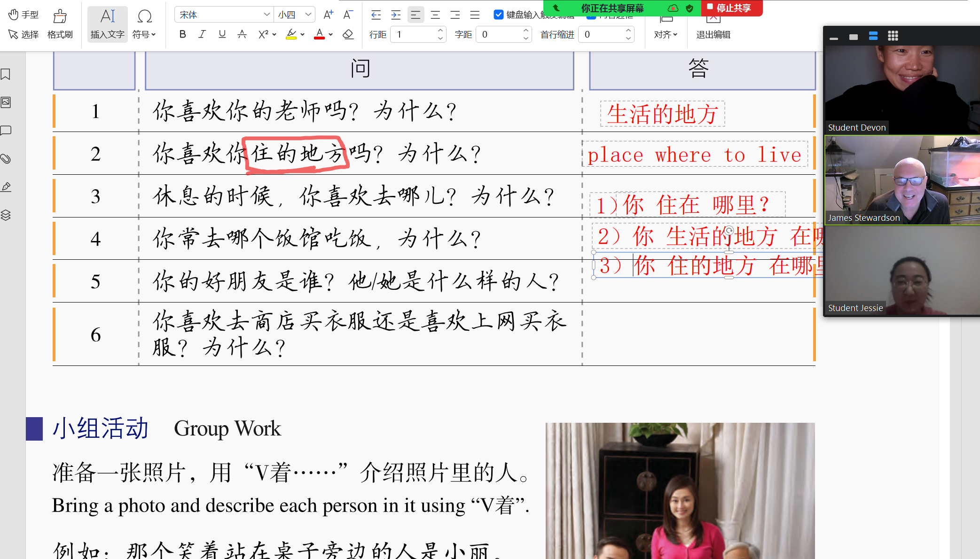Screen dimensions: 980x559
Task: Click the first-line indent (首行缩进) field
Action: pyautogui.click(x=602, y=34)
